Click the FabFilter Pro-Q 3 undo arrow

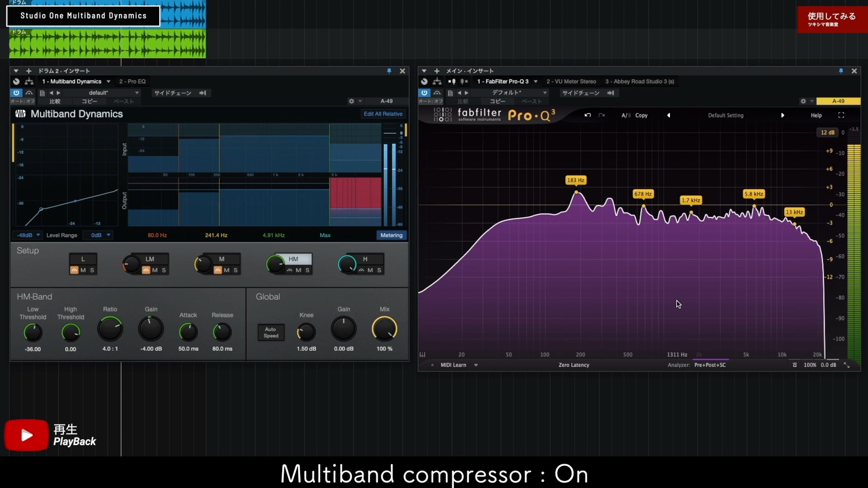tap(587, 115)
